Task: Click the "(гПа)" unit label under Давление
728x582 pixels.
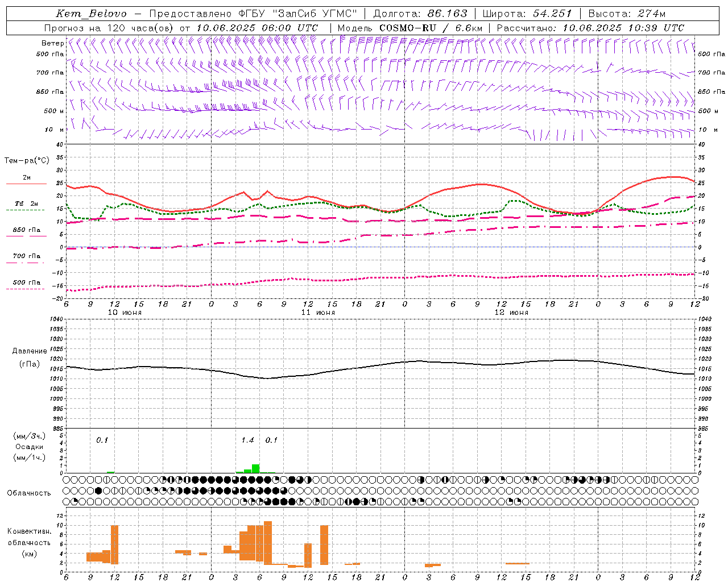Action: [30, 364]
